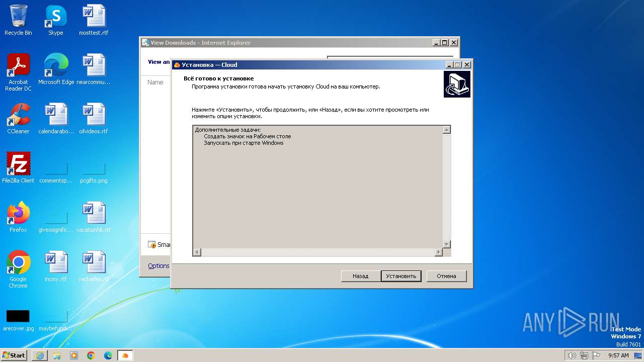Viewport: 644px width, 362px height.
Task: Open the media player taskbar icon
Action: (74, 355)
